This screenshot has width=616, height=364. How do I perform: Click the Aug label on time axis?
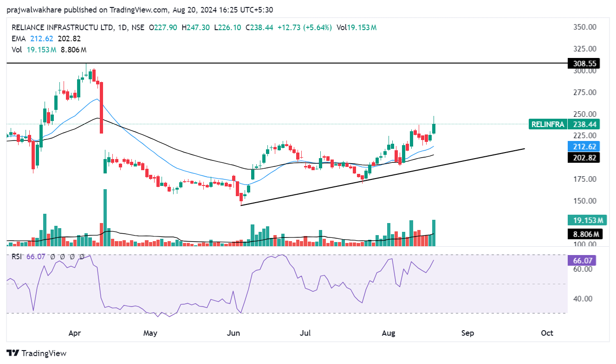point(389,333)
